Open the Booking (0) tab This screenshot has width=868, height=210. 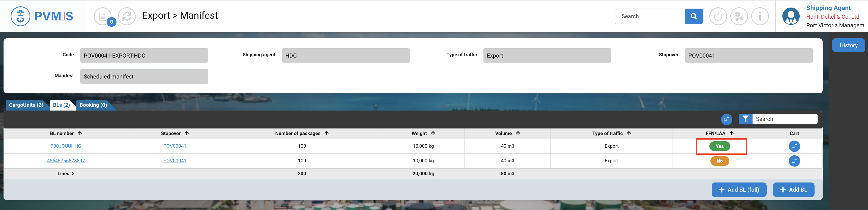[93, 105]
